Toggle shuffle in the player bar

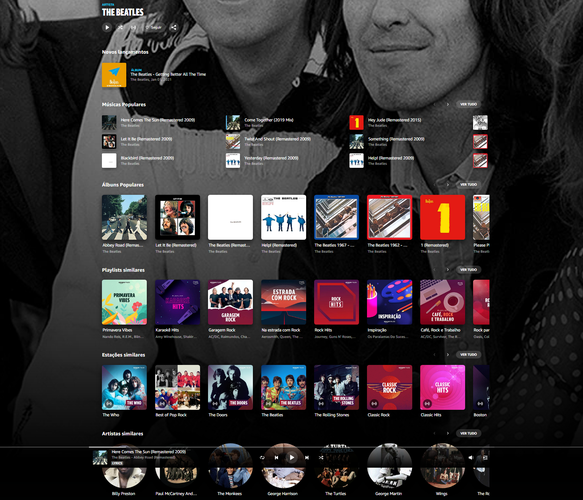point(321,458)
